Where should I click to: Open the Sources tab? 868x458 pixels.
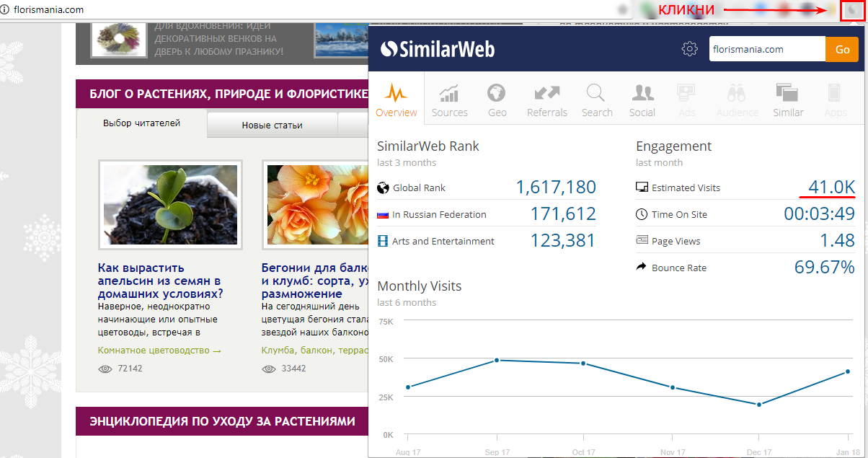[450, 100]
